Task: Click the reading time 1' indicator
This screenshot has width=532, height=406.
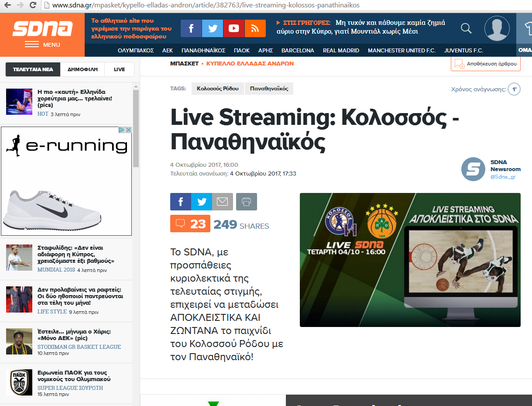Action: click(514, 89)
